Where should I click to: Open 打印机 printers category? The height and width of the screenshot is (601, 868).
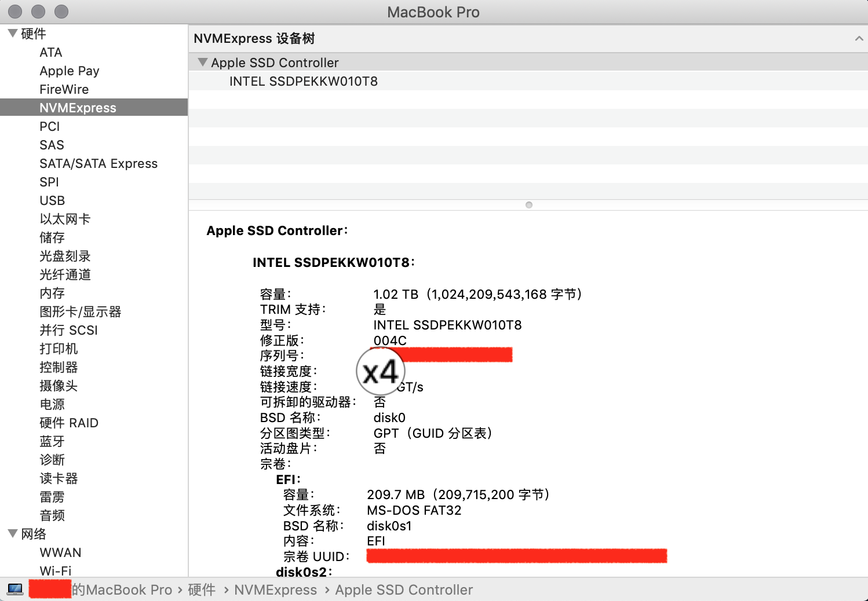point(59,349)
